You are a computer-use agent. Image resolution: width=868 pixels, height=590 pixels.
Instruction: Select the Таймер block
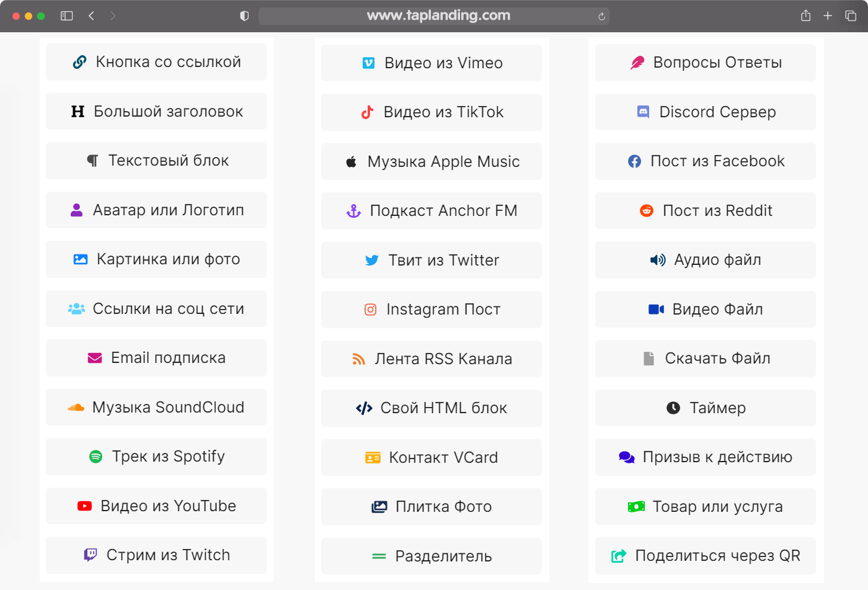(x=706, y=408)
